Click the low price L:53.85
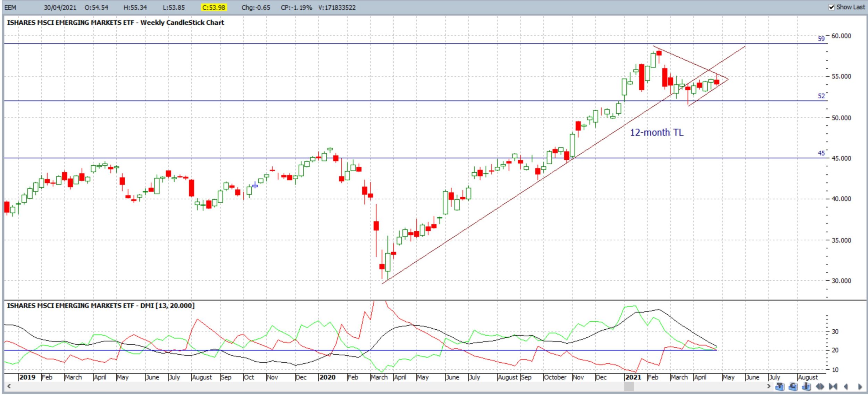This screenshot has width=868, height=395. (174, 7)
